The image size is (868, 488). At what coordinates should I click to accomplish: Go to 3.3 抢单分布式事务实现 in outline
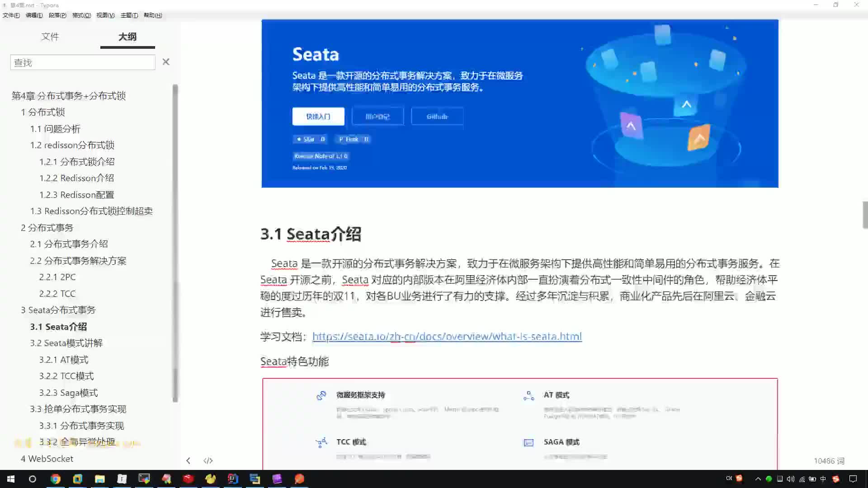coord(78,409)
